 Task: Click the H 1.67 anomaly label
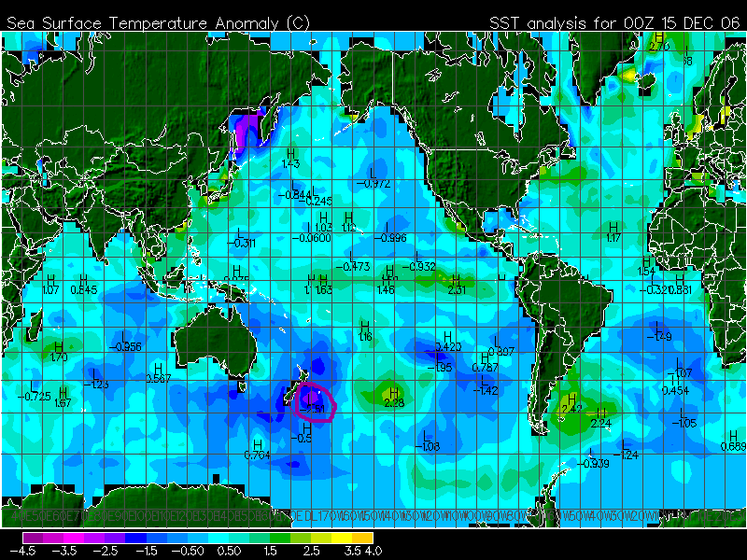pyautogui.click(x=63, y=398)
